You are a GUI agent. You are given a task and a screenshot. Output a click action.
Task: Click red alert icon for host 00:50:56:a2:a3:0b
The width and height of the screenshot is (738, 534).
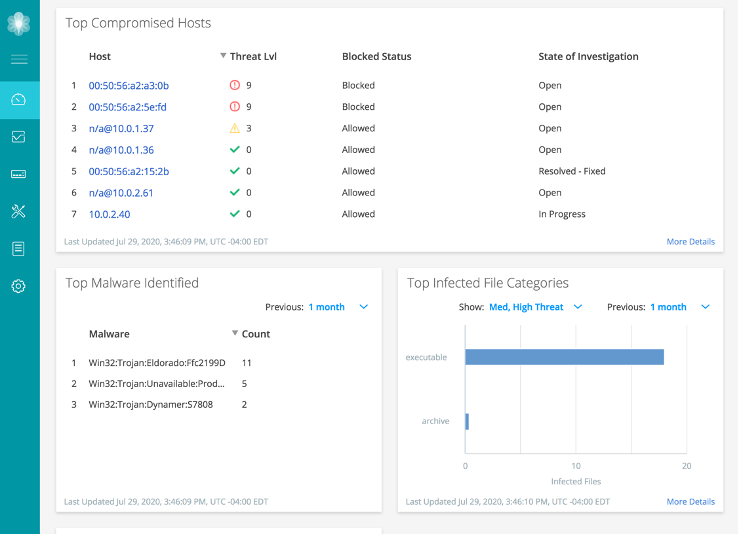pyautogui.click(x=235, y=86)
